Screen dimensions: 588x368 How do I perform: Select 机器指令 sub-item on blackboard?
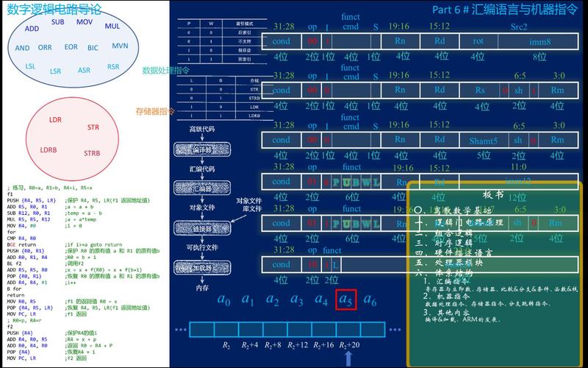coord(453,296)
